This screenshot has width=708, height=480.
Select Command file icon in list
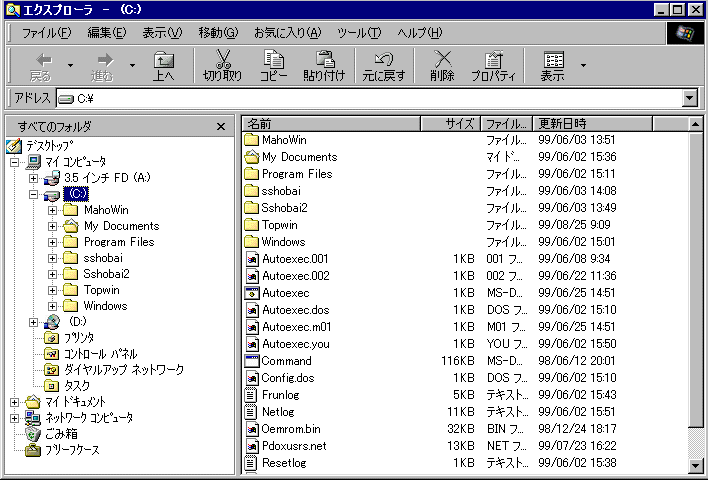(252, 361)
